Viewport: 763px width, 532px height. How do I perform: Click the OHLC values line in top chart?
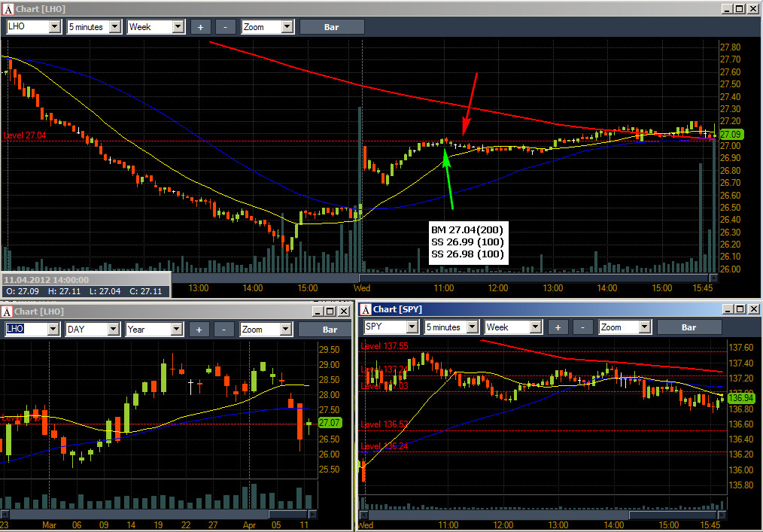point(84,291)
